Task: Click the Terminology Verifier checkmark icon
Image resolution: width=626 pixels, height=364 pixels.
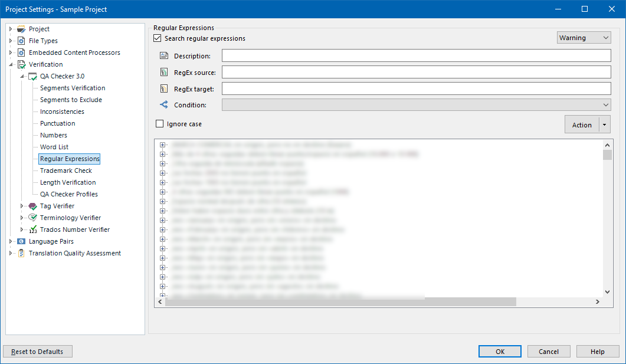Action: coord(33,217)
